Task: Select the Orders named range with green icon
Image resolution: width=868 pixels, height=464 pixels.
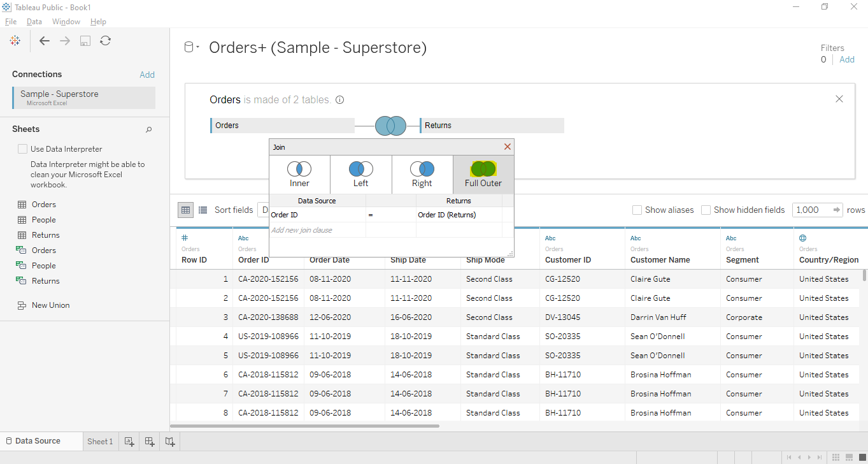Action: [44, 250]
